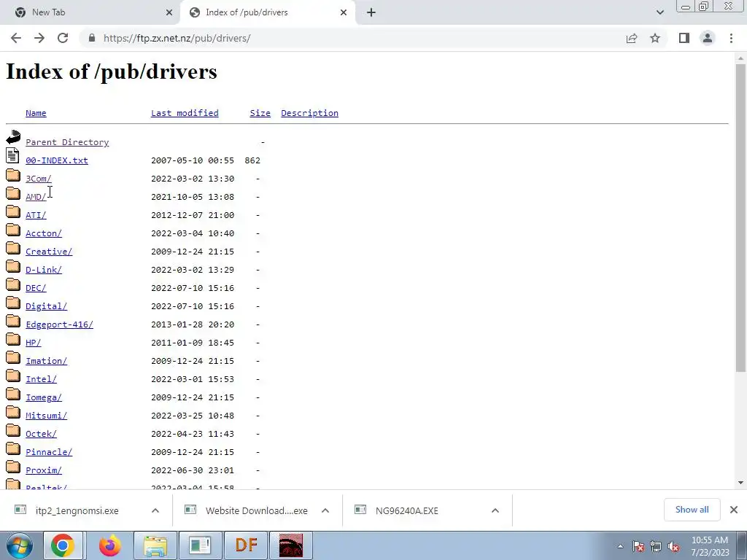Open the AMD/ directory link
747x560 pixels.
point(36,197)
